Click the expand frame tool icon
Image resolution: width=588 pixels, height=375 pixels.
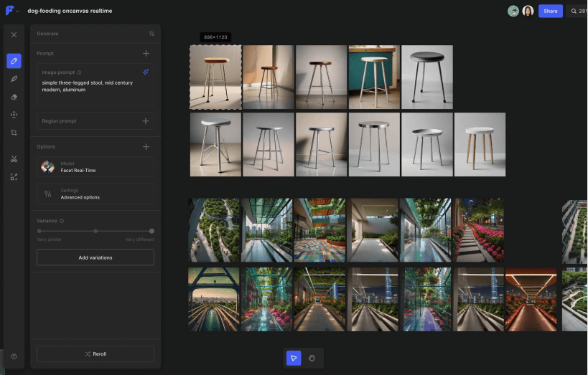point(14,176)
